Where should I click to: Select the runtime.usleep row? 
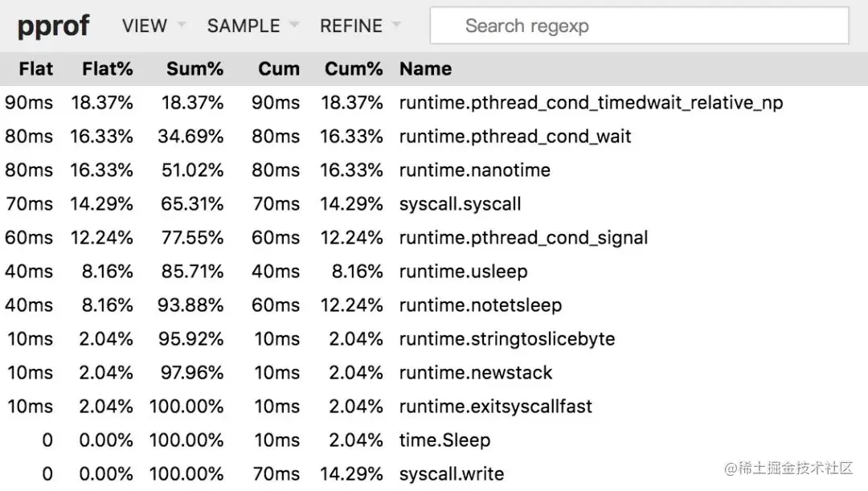463,272
